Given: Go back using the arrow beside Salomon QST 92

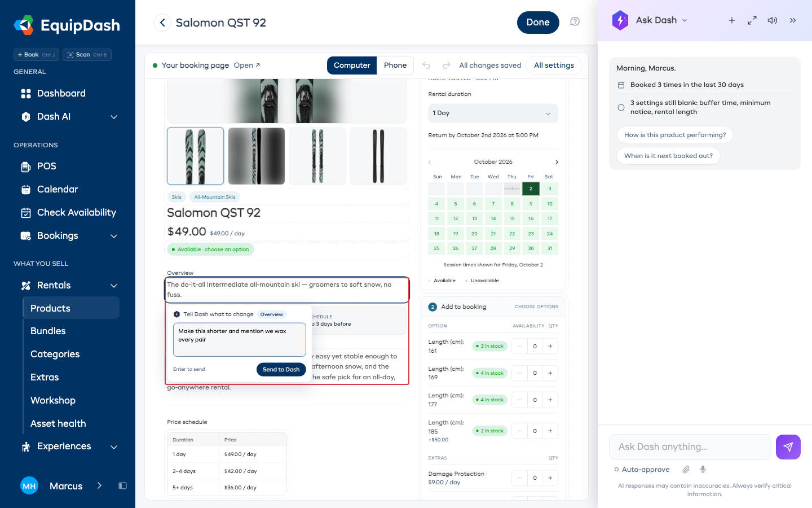Looking at the screenshot, I should [x=162, y=23].
